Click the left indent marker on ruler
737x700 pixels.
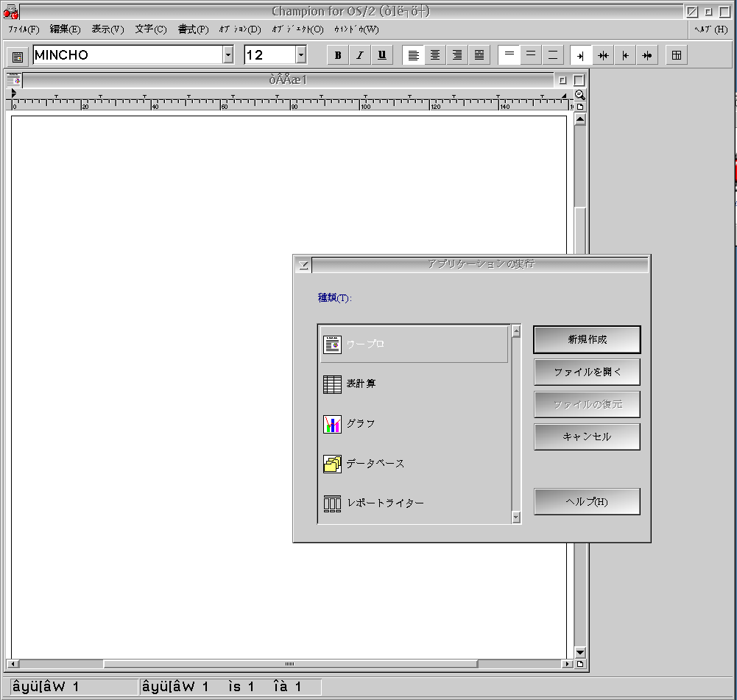pyautogui.click(x=14, y=93)
